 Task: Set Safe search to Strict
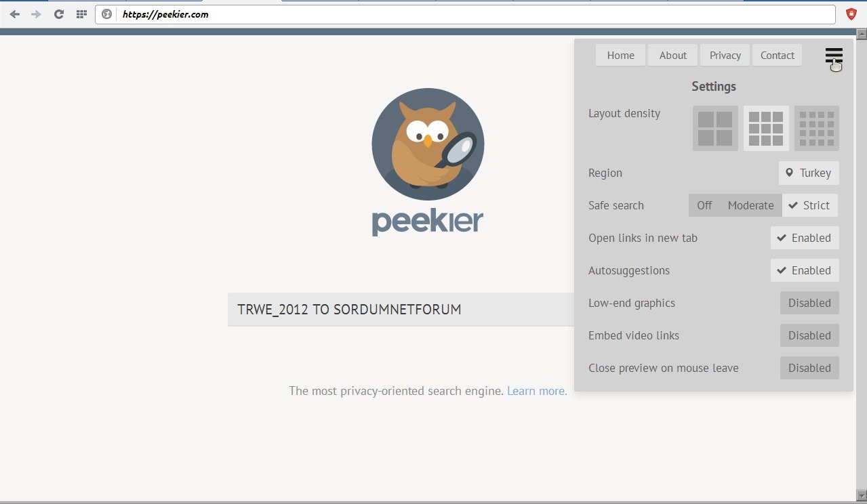[x=810, y=205]
